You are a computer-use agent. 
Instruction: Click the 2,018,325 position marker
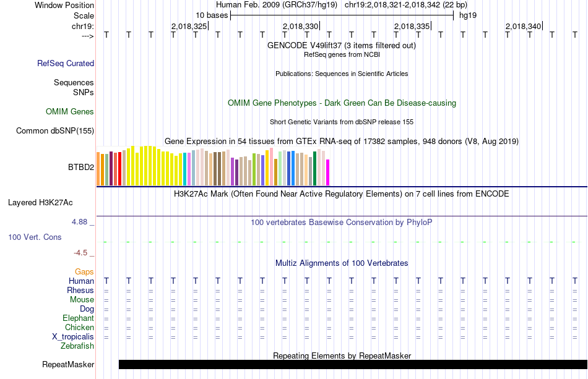[190, 26]
